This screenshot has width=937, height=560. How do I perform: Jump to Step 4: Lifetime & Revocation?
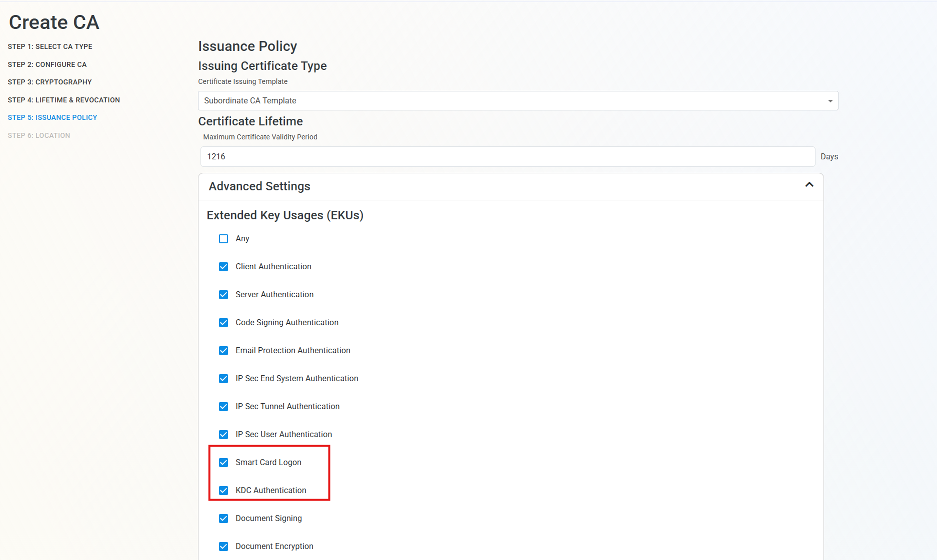pyautogui.click(x=63, y=100)
